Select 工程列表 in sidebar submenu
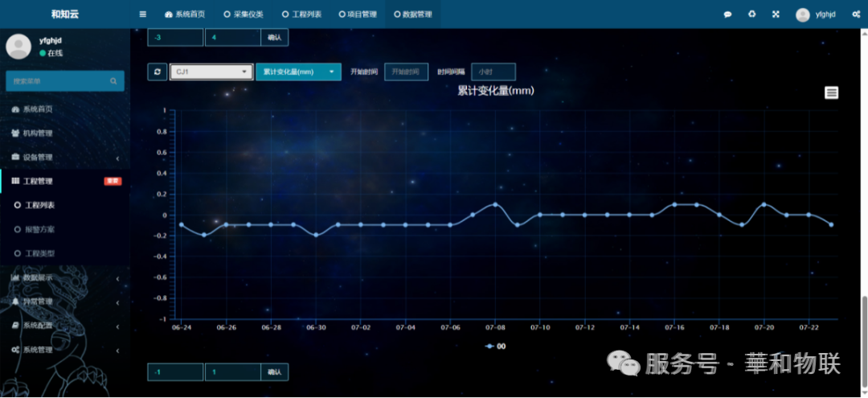Image resolution: width=868 pixels, height=398 pixels. click(39, 205)
